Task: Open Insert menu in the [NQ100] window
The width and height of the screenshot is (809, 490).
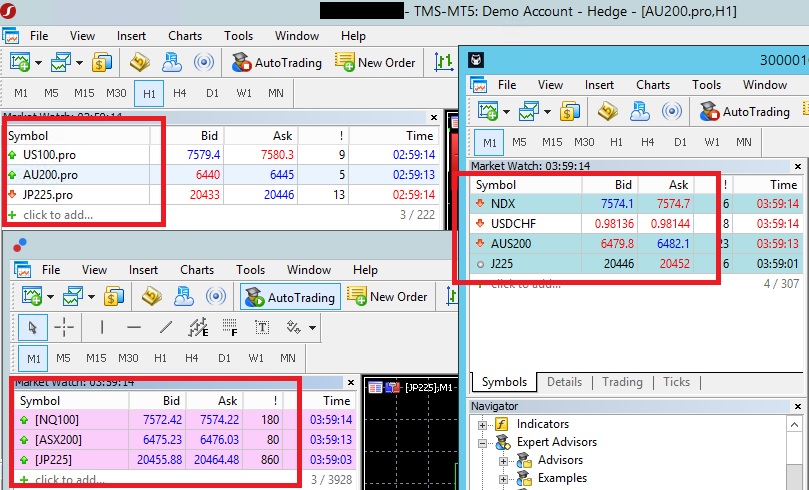Action: [143, 270]
